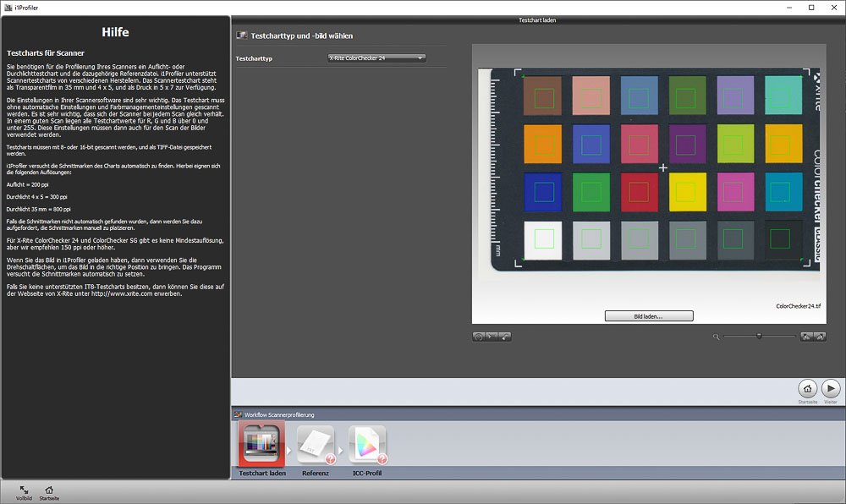
Task: Open the Testchart laden workflow step
Action: click(261, 445)
